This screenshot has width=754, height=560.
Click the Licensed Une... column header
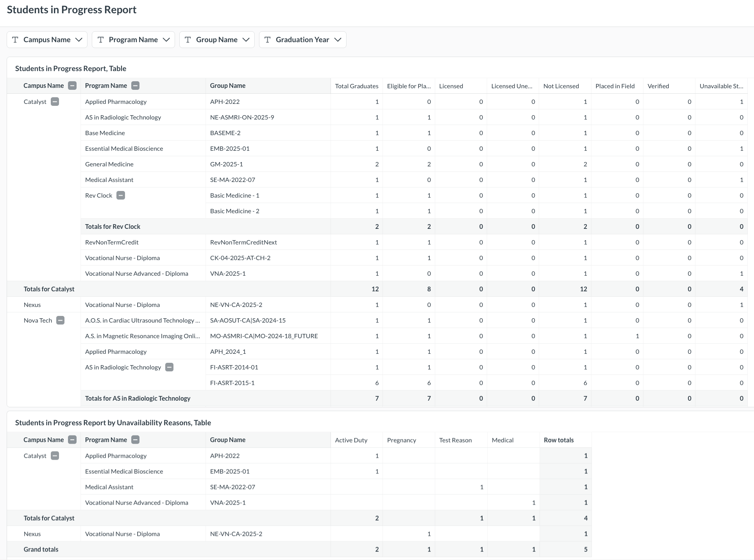coord(513,86)
